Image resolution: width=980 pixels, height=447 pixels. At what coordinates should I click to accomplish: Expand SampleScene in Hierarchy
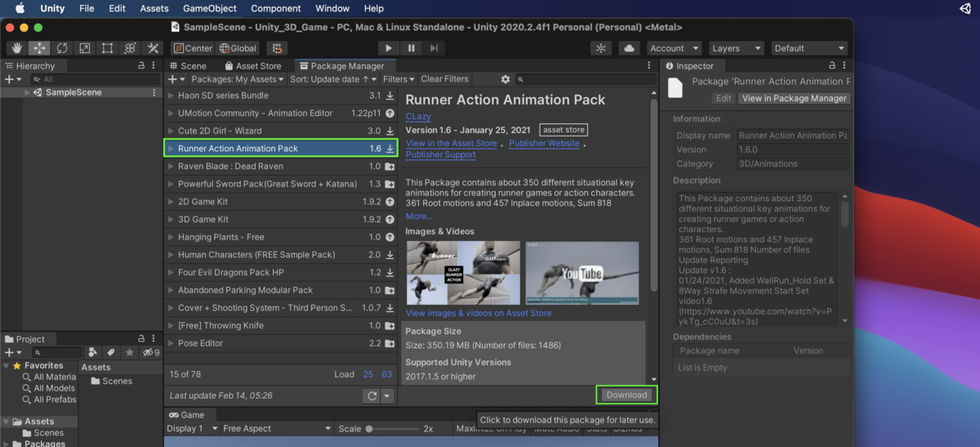27,92
